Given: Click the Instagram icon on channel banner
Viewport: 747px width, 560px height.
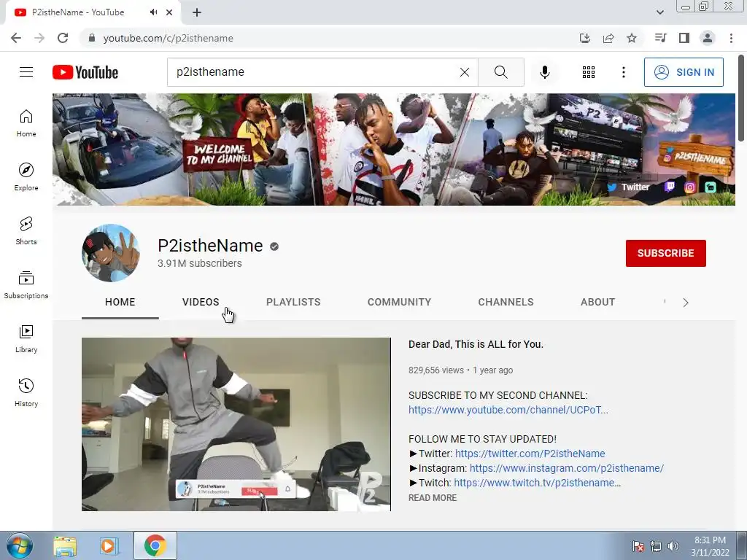Looking at the screenshot, I should coord(689,187).
